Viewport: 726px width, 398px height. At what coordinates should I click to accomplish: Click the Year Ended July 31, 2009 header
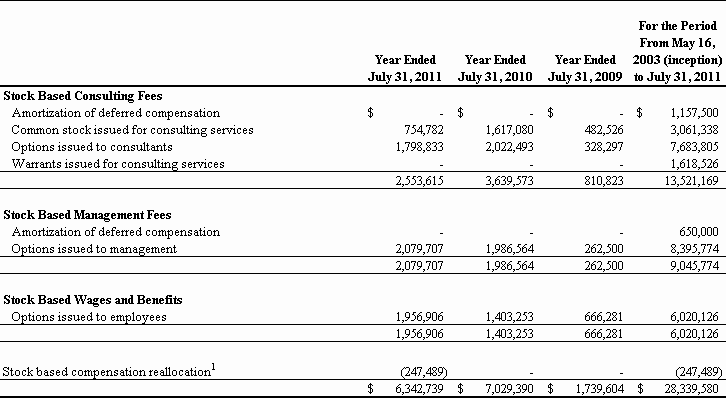coord(585,68)
